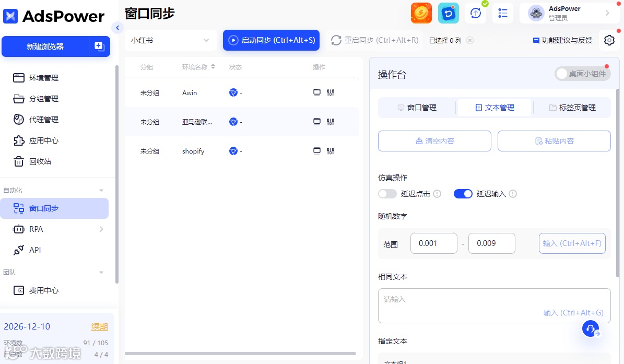
Task: Open the 小红书 group dropdown
Action: pyautogui.click(x=170, y=40)
